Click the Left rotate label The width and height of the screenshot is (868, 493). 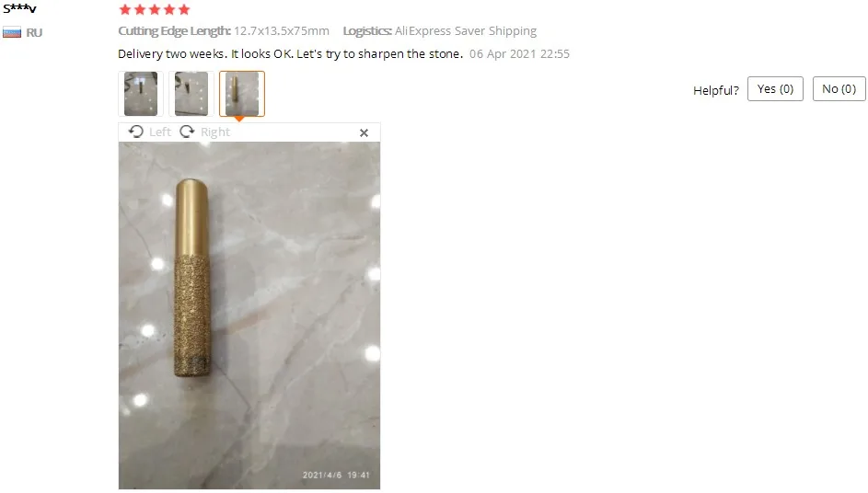160,132
